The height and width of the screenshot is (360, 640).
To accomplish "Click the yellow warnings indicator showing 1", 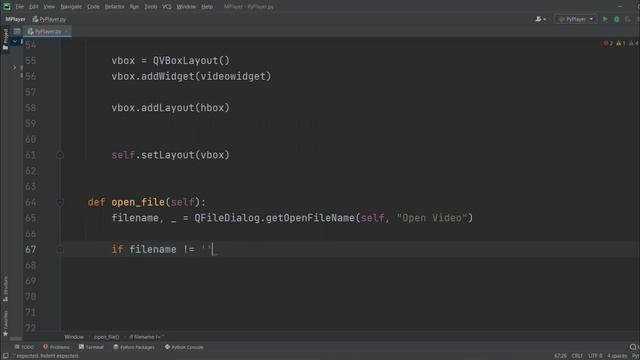I will [x=620, y=43].
